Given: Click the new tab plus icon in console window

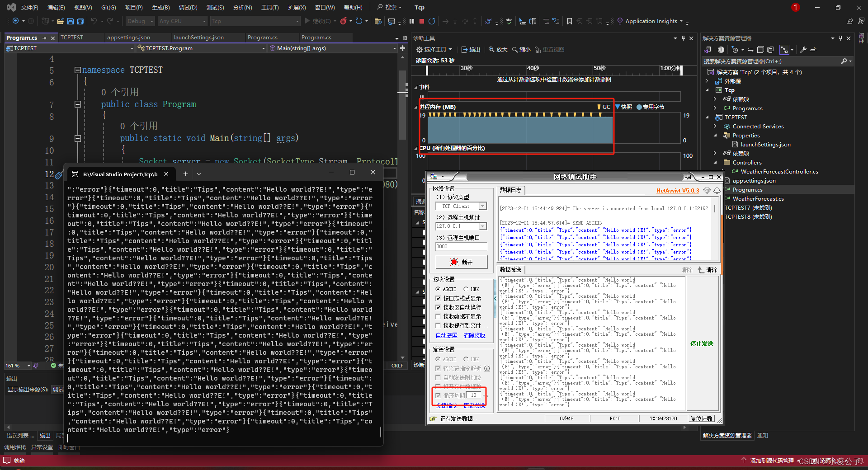Looking at the screenshot, I should point(185,174).
